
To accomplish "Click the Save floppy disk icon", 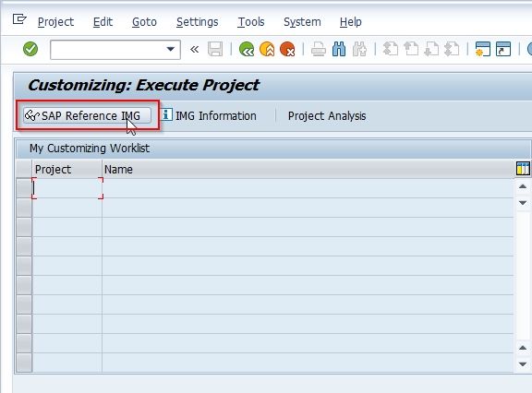I will (x=215, y=50).
